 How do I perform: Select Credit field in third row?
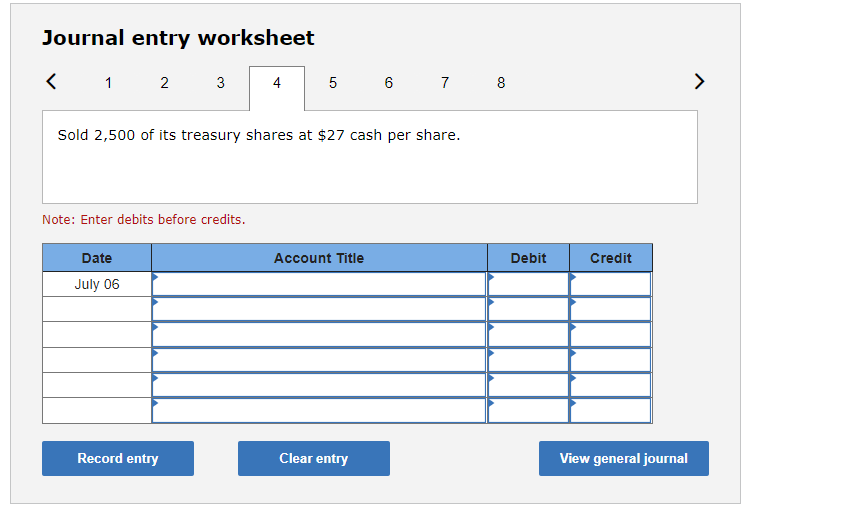pos(611,335)
